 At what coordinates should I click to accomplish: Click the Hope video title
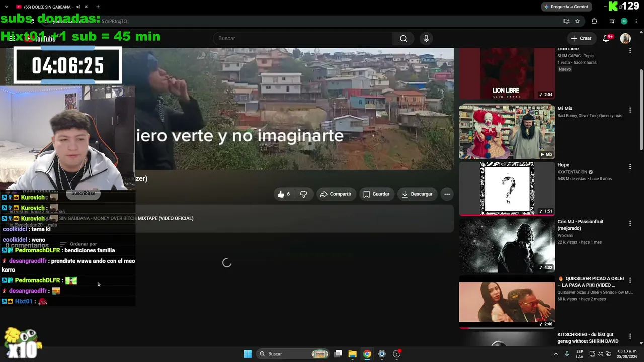(x=563, y=165)
